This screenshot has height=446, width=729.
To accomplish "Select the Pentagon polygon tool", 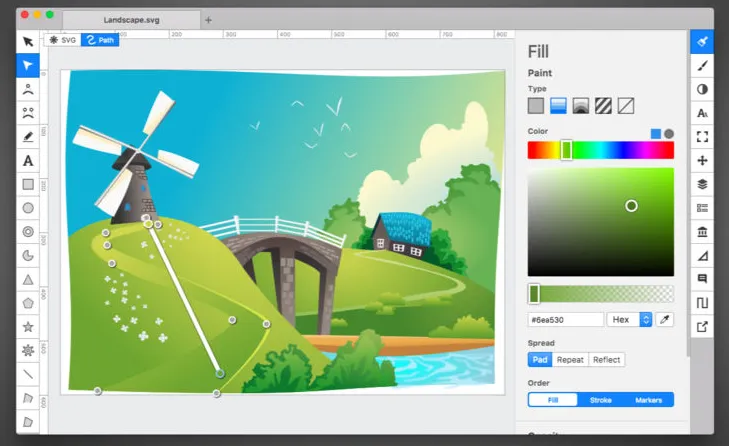I will click(28, 303).
